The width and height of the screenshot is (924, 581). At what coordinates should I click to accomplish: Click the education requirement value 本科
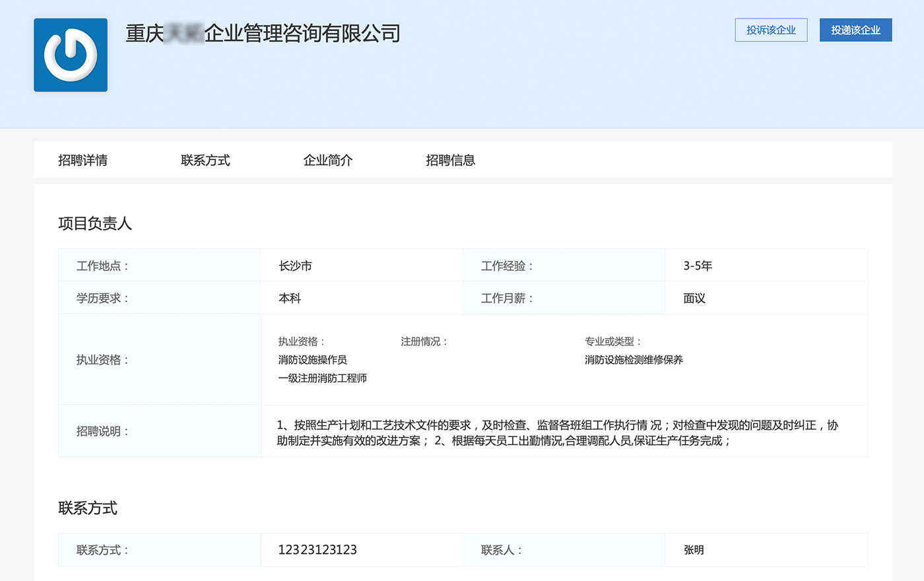290,298
